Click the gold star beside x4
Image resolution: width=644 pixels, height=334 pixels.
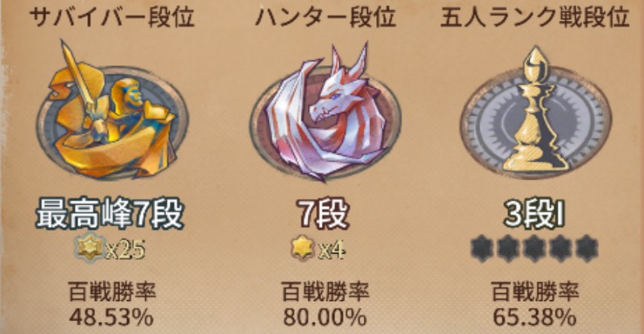[x=303, y=248]
